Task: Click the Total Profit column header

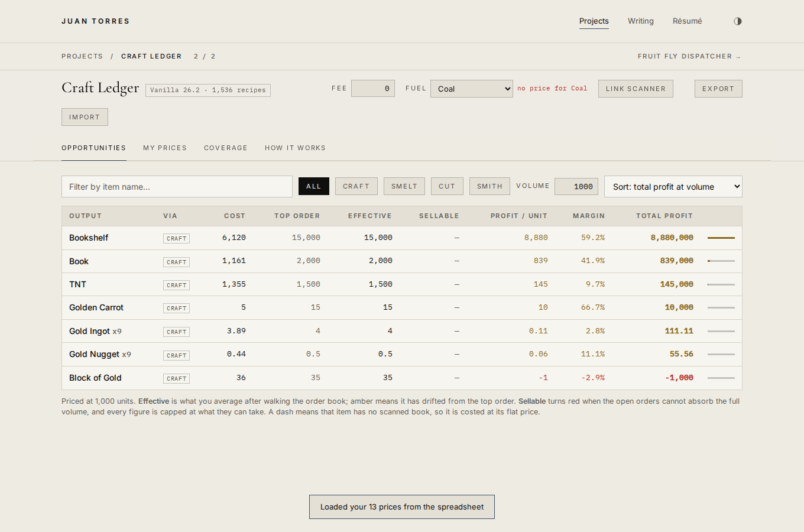Action: click(664, 216)
